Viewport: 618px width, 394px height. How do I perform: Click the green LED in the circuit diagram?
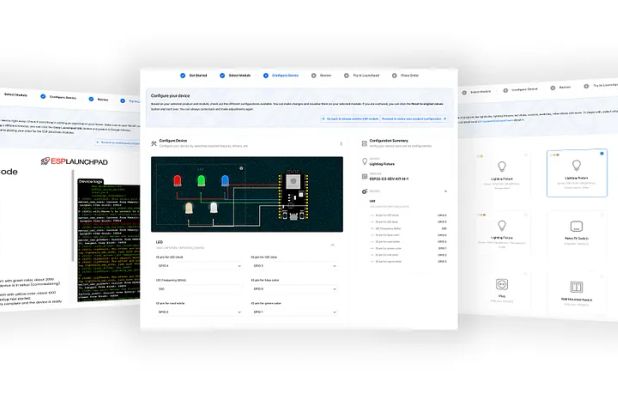[201, 181]
